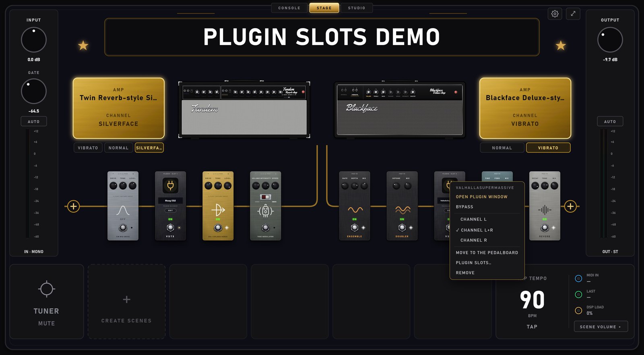The image size is (644, 355).
Task: Click the Create Scenes plus icon
Action: (x=126, y=300)
